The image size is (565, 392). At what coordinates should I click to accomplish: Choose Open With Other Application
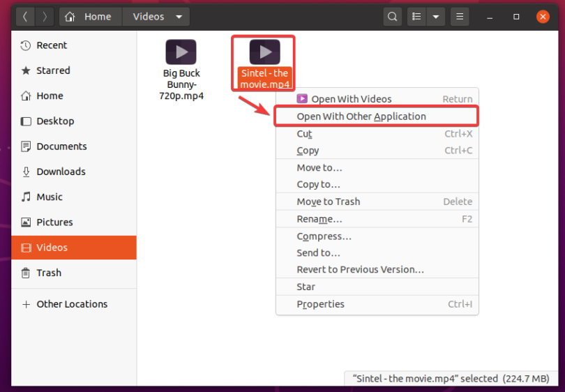point(377,116)
